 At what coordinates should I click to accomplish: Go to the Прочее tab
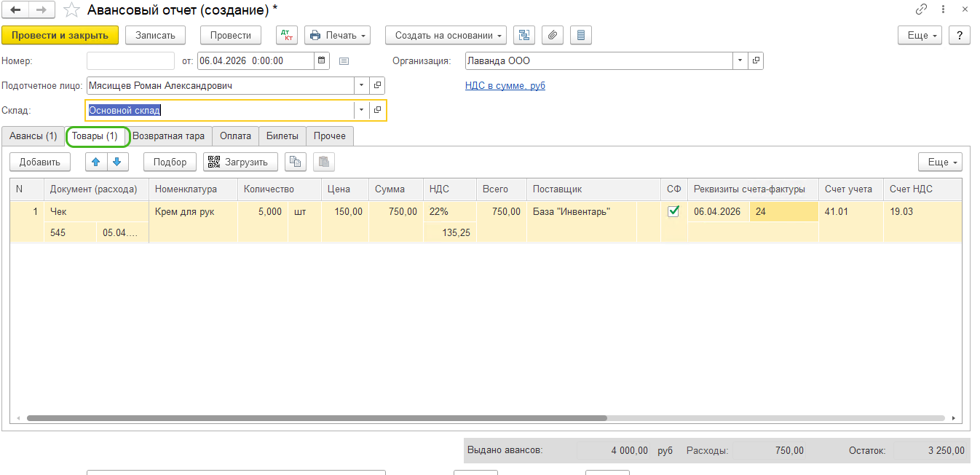point(330,136)
